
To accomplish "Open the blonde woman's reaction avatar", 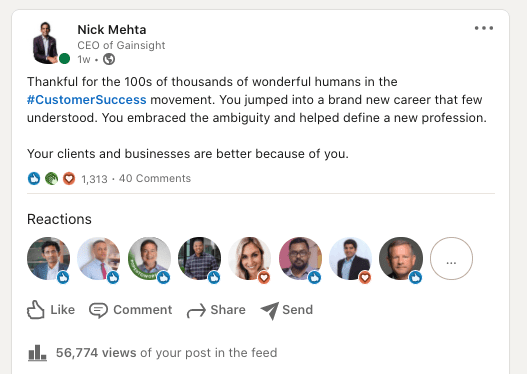I will [250, 258].
